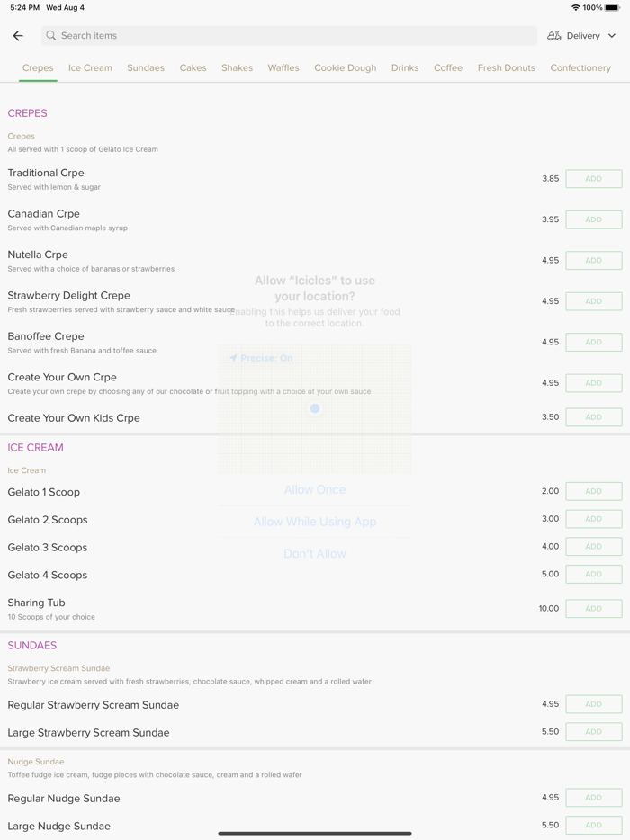Add Traditional Crepe to order

pos(593,179)
